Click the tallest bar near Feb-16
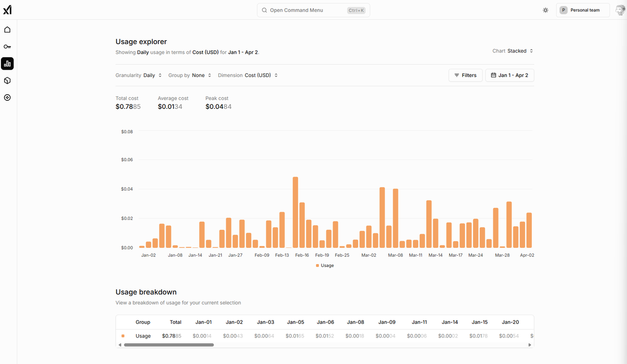The height and width of the screenshot is (364, 627). click(x=295, y=213)
